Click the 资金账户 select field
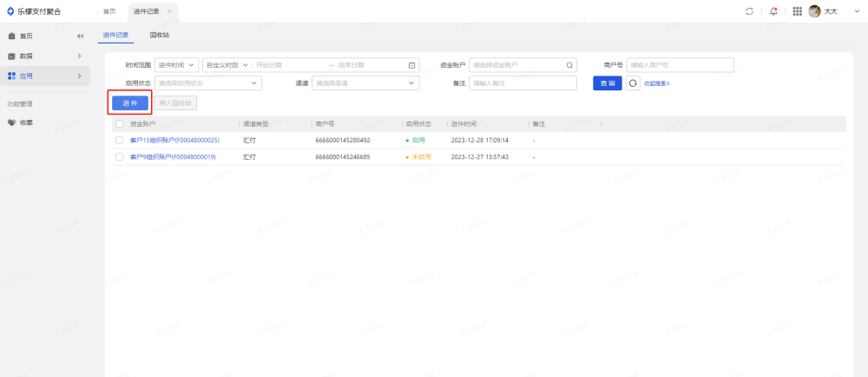868x377 pixels. 523,65
